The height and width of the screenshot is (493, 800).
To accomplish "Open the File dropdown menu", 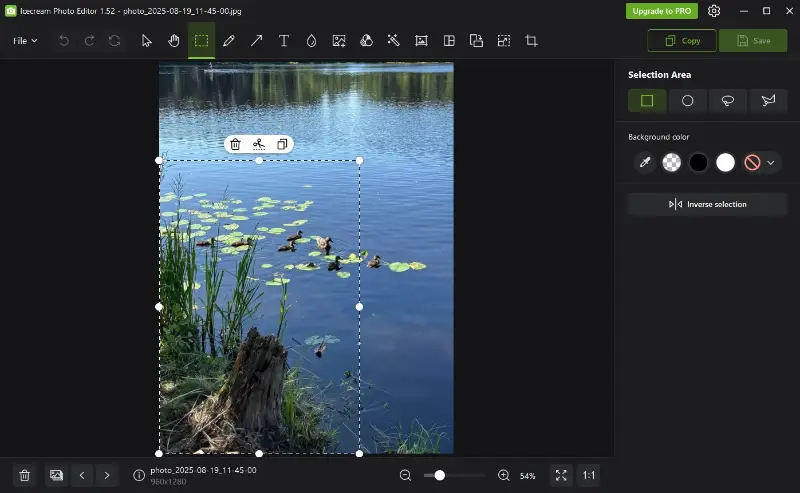I will [x=25, y=41].
